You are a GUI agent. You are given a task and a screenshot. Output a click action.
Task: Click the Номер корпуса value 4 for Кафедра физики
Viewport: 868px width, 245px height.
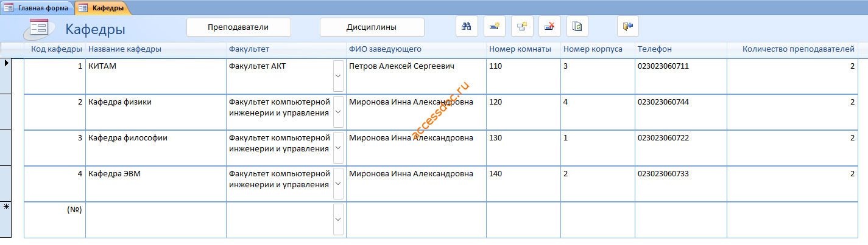pyautogui.click(x=598, y=112)
